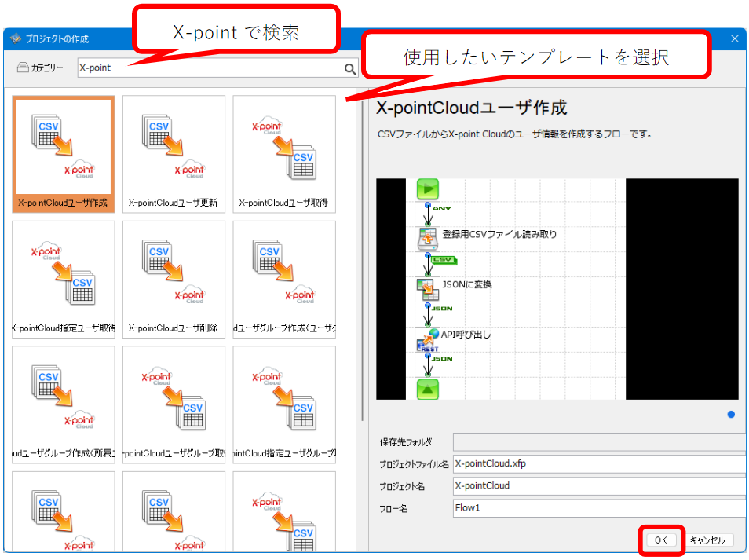Click the search magnifier icon

(x=350, y=69)
